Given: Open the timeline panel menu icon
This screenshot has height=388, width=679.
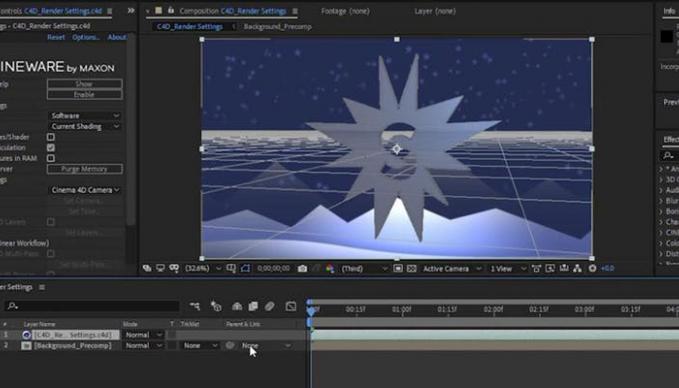Looking at the screenshot, I should pos(42,287).
